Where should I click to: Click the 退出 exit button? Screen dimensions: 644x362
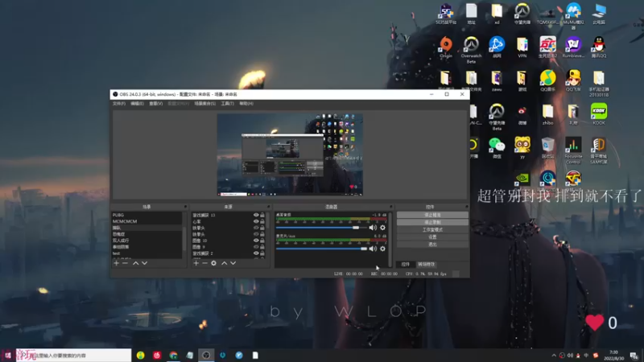432,245
